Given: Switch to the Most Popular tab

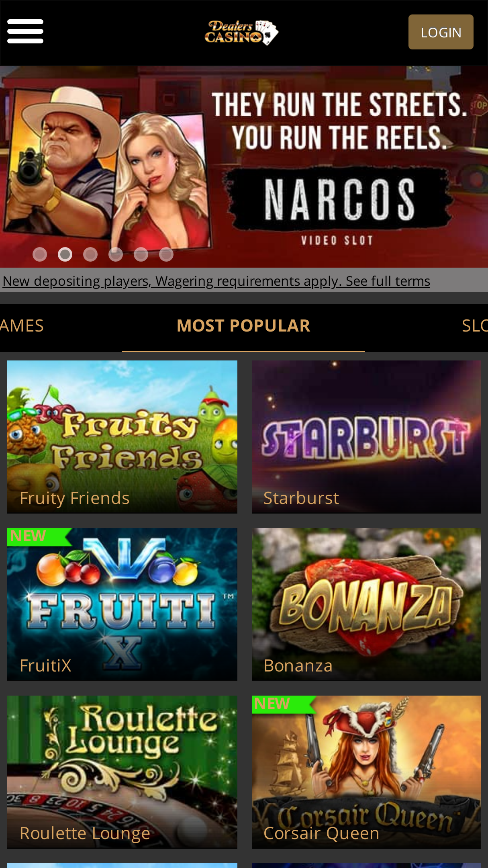Looking at the screenshot, I should coord(243,326).
